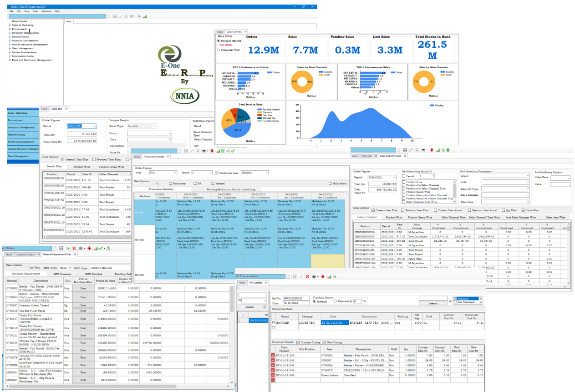Click the red delete X above Pre-Costing tab
Screen dimensions: 575x392
(x=308, y=276)
